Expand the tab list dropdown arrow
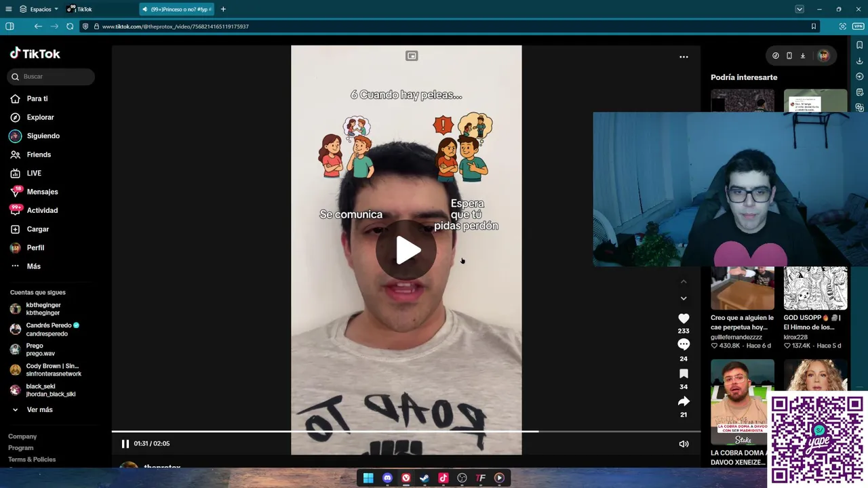This screenshot has height=488, width=868. coord(800,9)
